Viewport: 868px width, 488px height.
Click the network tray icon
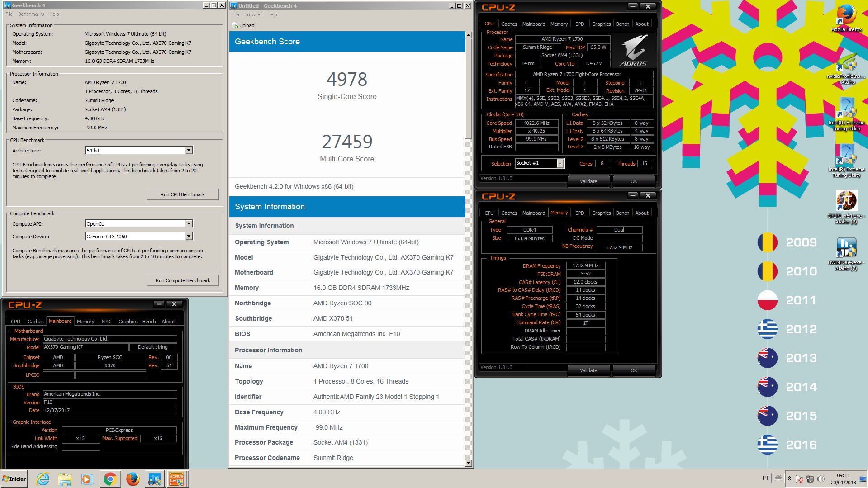(810, 479)
